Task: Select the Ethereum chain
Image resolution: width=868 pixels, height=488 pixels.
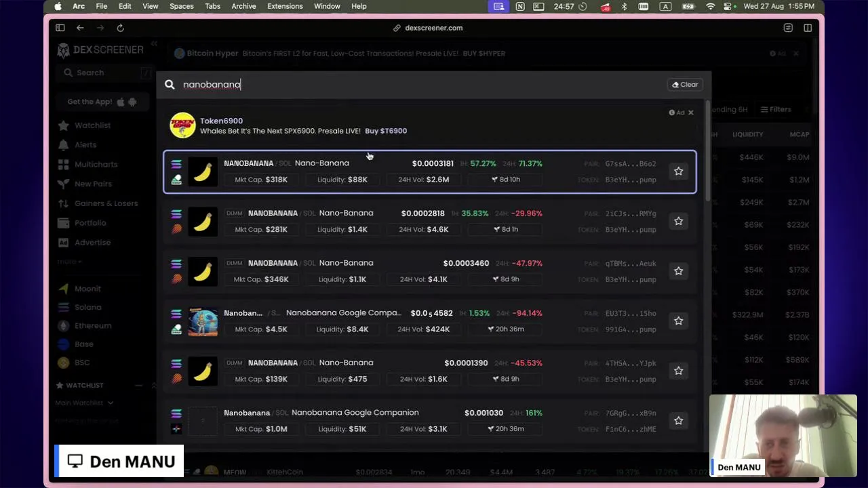Action: (x=93, y=325)
